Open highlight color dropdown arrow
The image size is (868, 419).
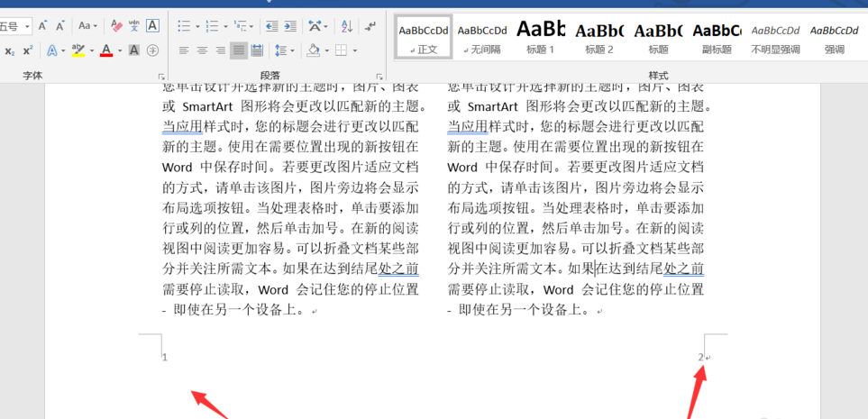tap(92, 51)
